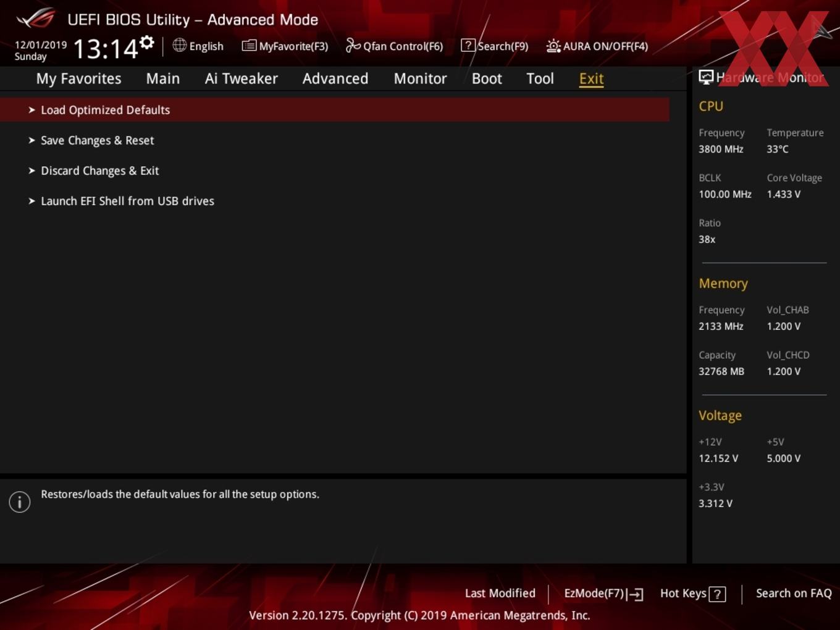Switch to the Ai Tweaker tab
This screenshot has width=840, height=630.
[241, 78]
